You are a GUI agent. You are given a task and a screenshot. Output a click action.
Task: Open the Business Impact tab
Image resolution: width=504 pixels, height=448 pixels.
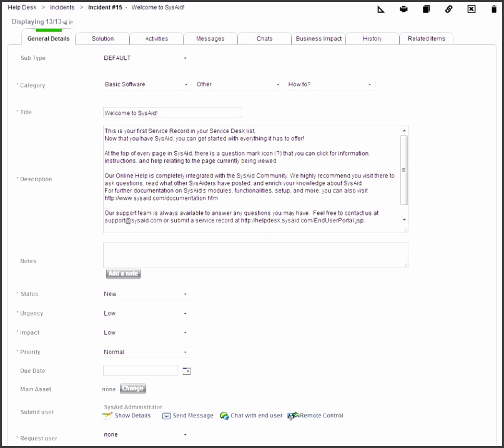pos(319,38)
